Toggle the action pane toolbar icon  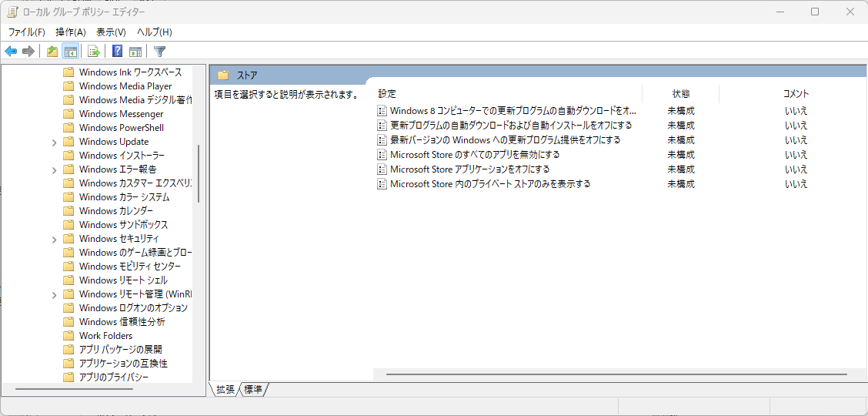135,52
